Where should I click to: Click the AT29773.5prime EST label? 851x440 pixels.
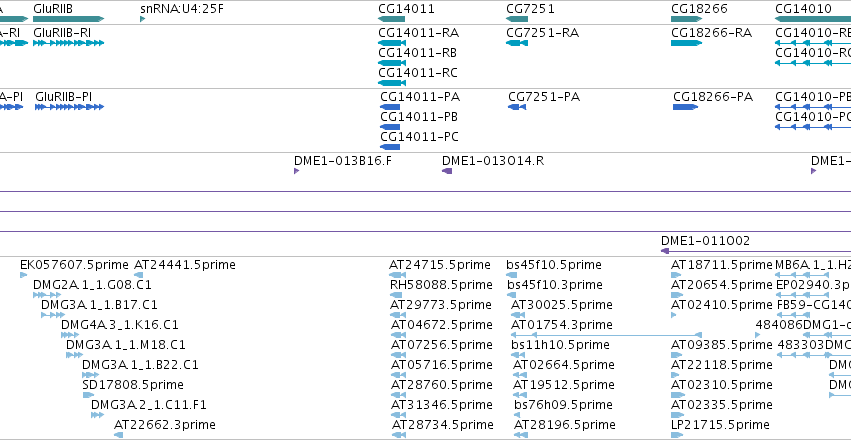[x=441, y=305]
